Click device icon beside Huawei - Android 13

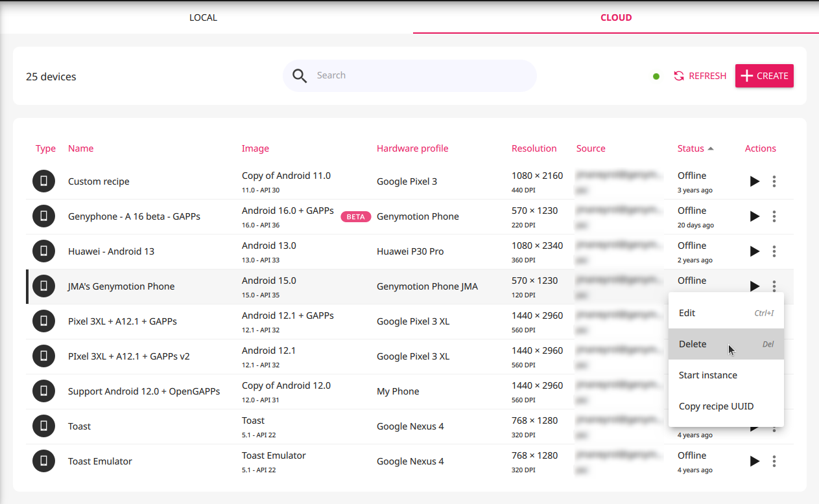pos(44,251)
